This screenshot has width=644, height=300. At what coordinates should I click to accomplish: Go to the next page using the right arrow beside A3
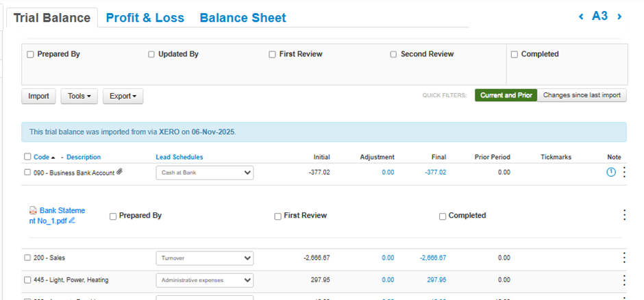tap(619, 16)
